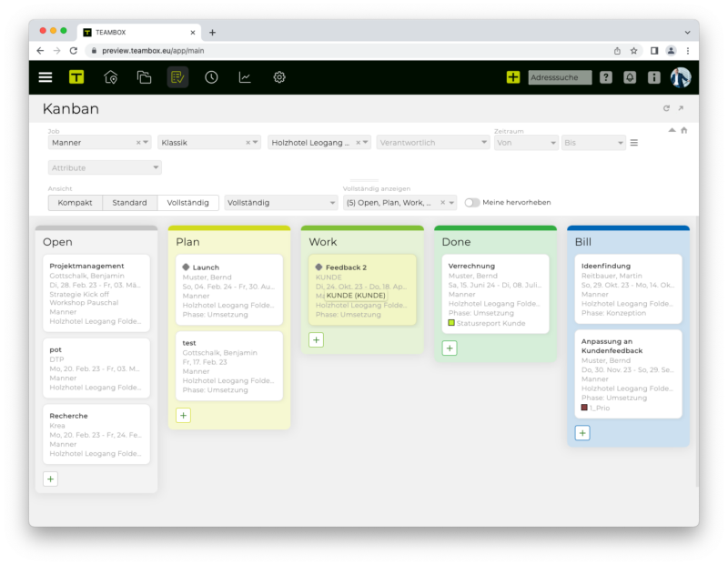Open the projects folder icon in toolbar
The image size is (728, 565).
(144, 77)
